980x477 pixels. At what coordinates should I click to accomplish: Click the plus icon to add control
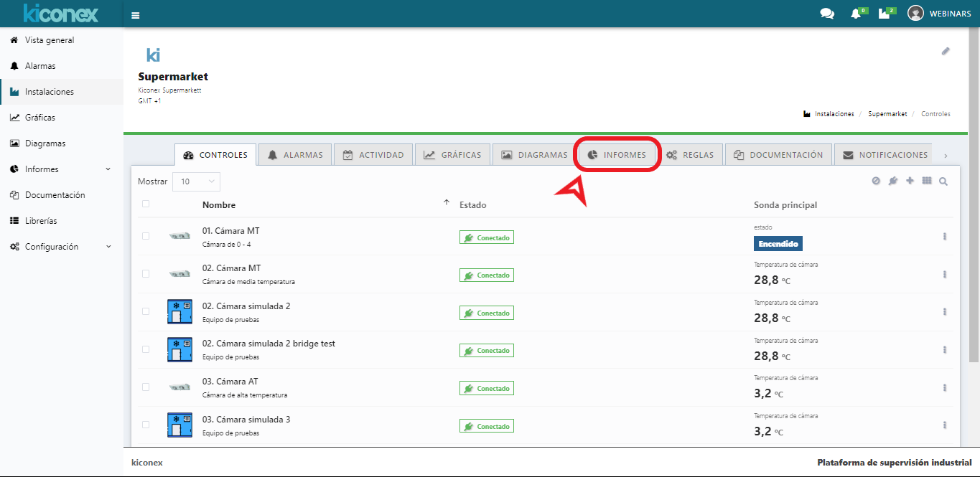pyautogui.click(x=910, y=181)
